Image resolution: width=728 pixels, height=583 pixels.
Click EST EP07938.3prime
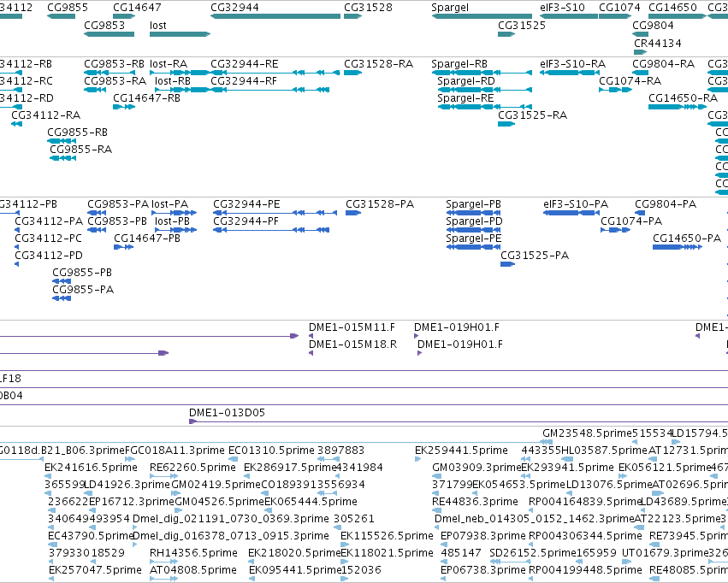tap(482, 536)
